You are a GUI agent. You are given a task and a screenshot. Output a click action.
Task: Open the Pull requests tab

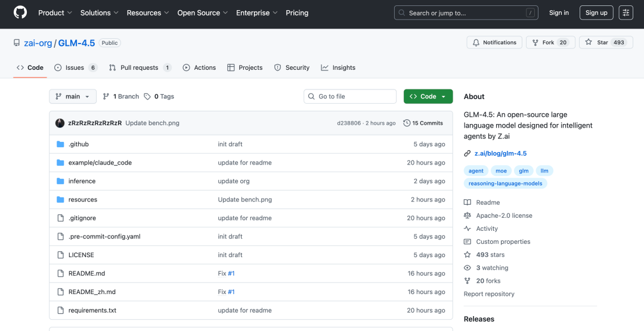click(140, 67)
